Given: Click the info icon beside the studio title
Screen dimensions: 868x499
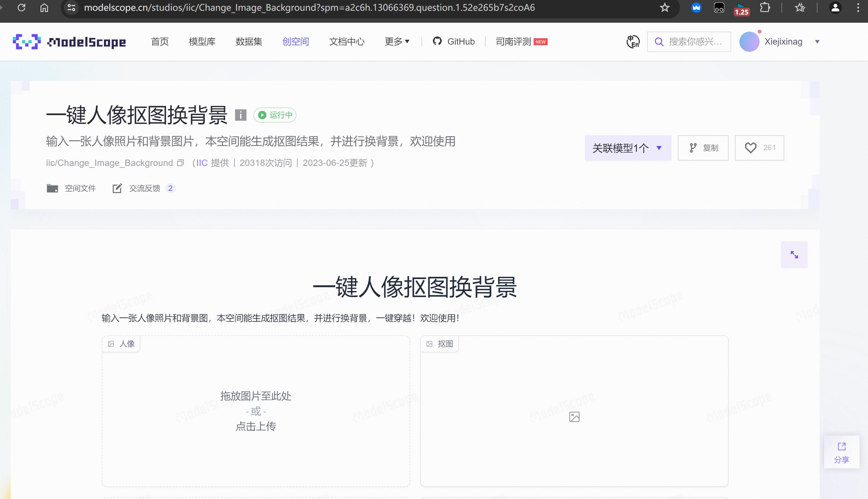Looking at the screenshot, I should click(240, 115).
